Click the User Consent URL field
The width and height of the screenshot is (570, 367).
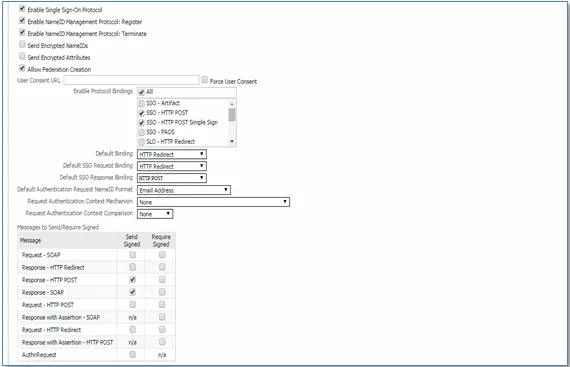click(131, 80)
